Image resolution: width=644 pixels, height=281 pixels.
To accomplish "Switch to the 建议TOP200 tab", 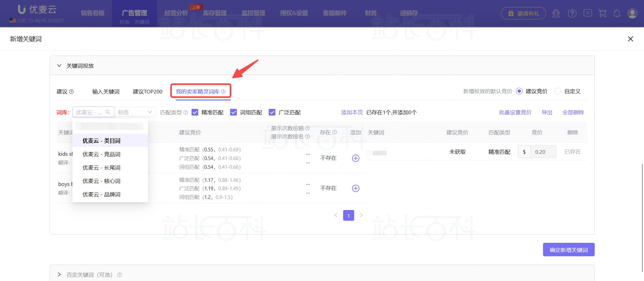I will tap(148, 91).
